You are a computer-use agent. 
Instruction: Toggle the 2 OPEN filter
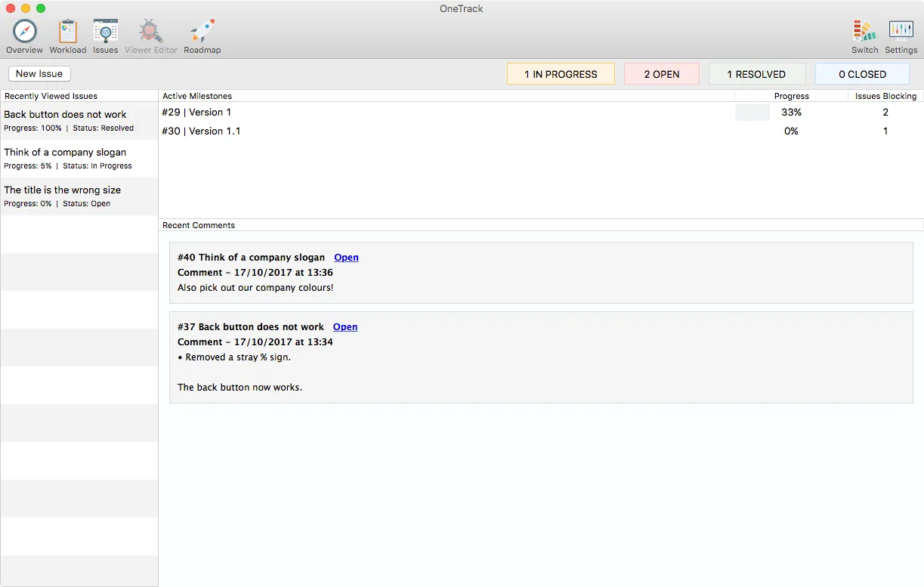661,73
